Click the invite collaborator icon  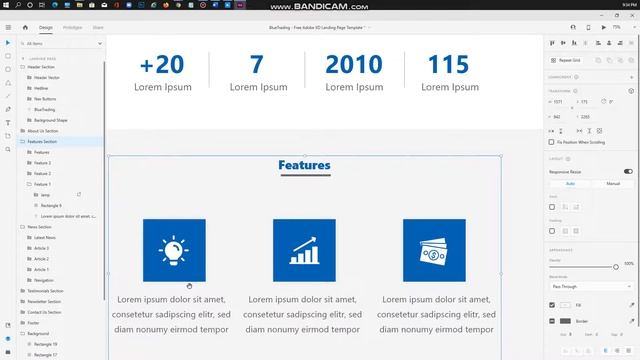(573, 27)
